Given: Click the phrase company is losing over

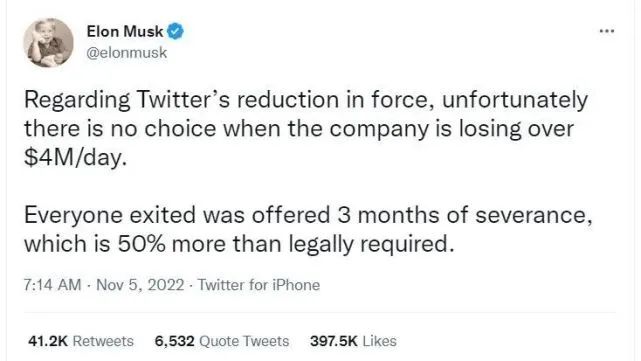Looking at the screenshot, I should tap(451, 129).
